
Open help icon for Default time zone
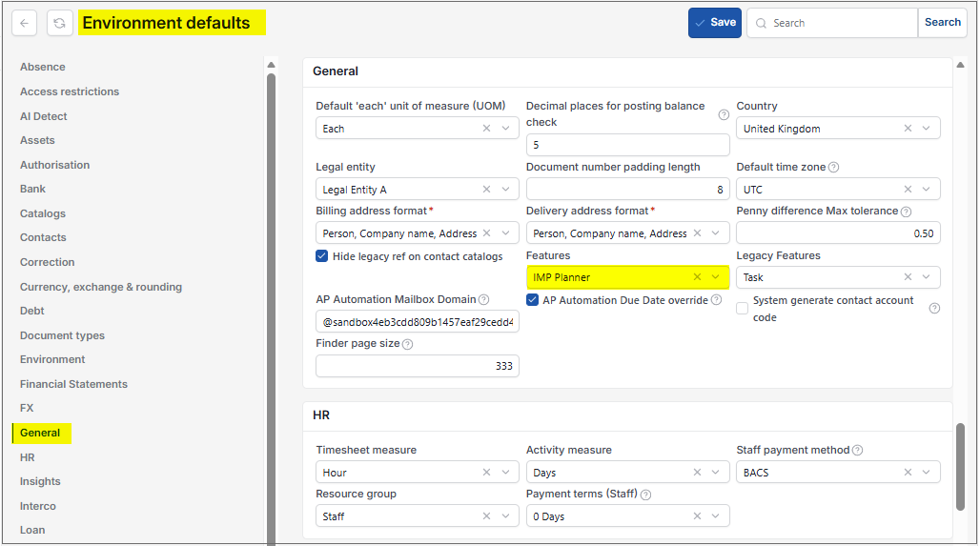833,168
